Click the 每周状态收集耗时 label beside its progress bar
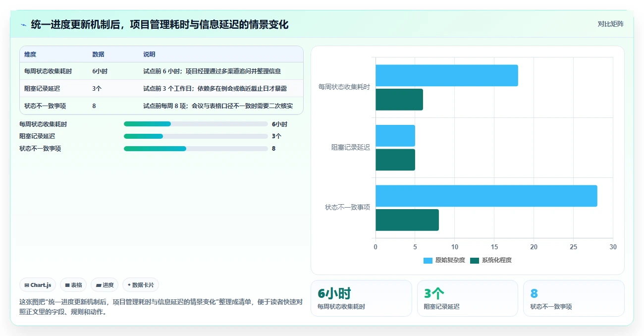 tap(43, 124)
